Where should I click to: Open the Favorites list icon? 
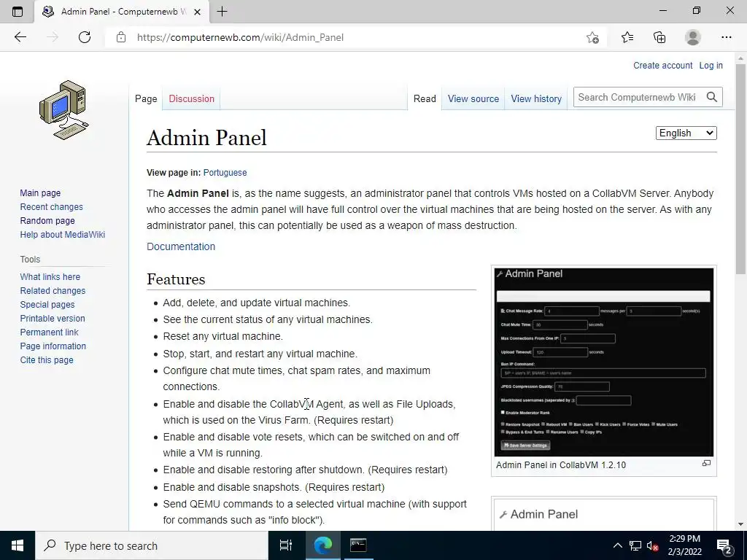coord(627,37)
